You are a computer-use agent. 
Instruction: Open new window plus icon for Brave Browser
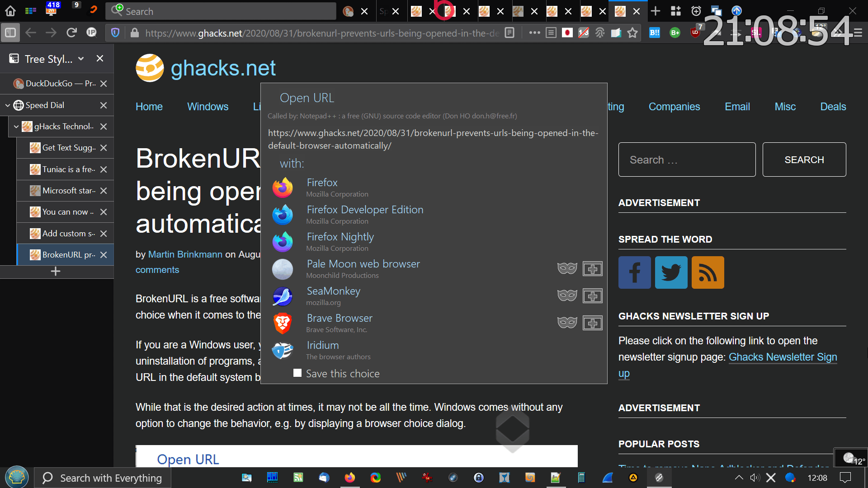click(592, 323)
